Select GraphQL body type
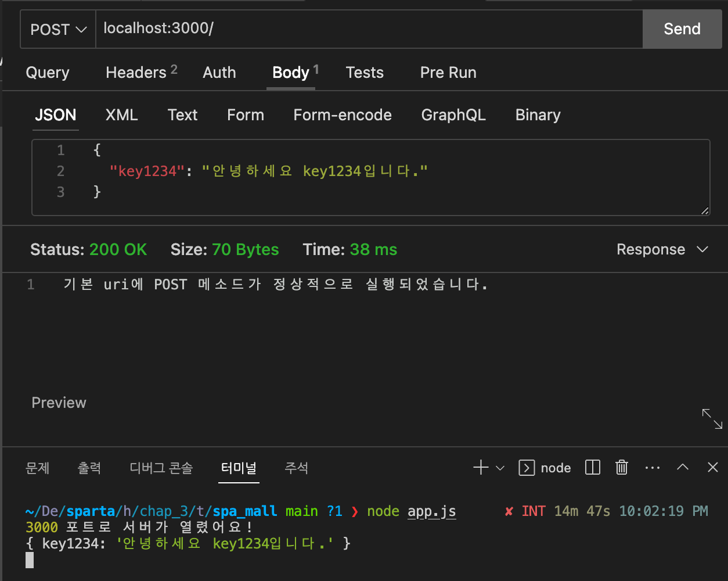This screenshot has width=728, height=581. point(453,115)
